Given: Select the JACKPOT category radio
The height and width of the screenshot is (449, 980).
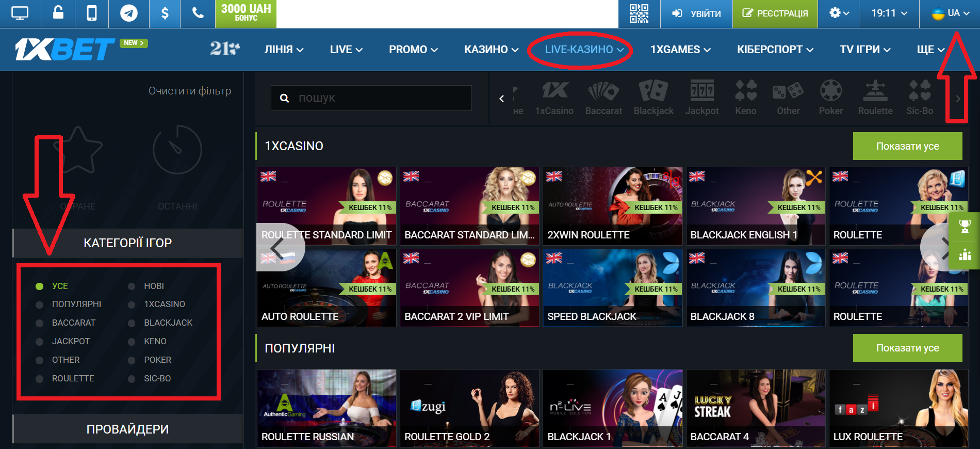Looking at the screenshot, I should (39, 342).
